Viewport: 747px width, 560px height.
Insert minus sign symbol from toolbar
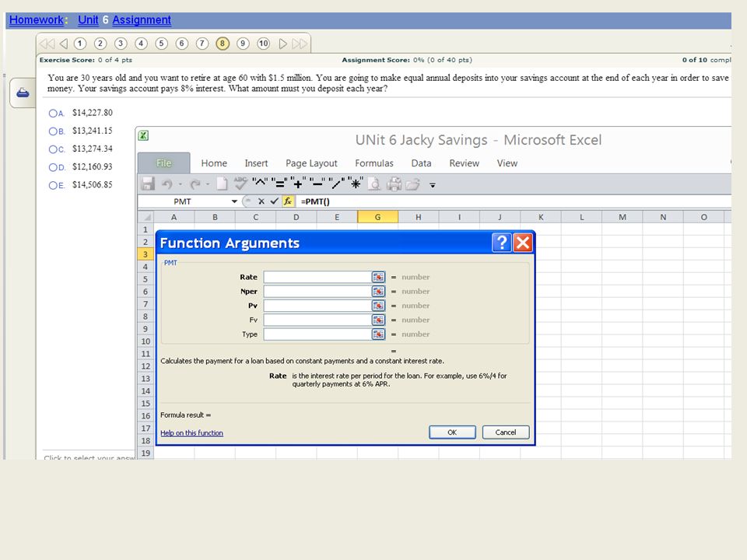pyautogui.click(x=317, y=184)
